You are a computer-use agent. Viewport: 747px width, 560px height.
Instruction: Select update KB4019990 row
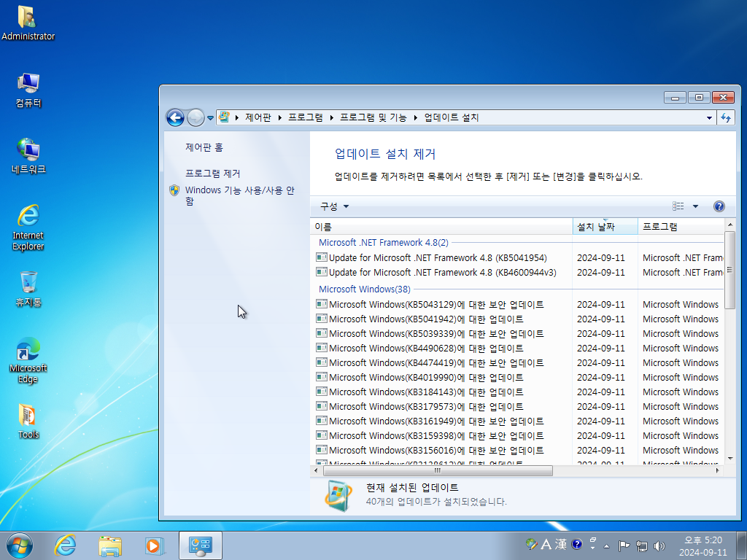(426, 378)
